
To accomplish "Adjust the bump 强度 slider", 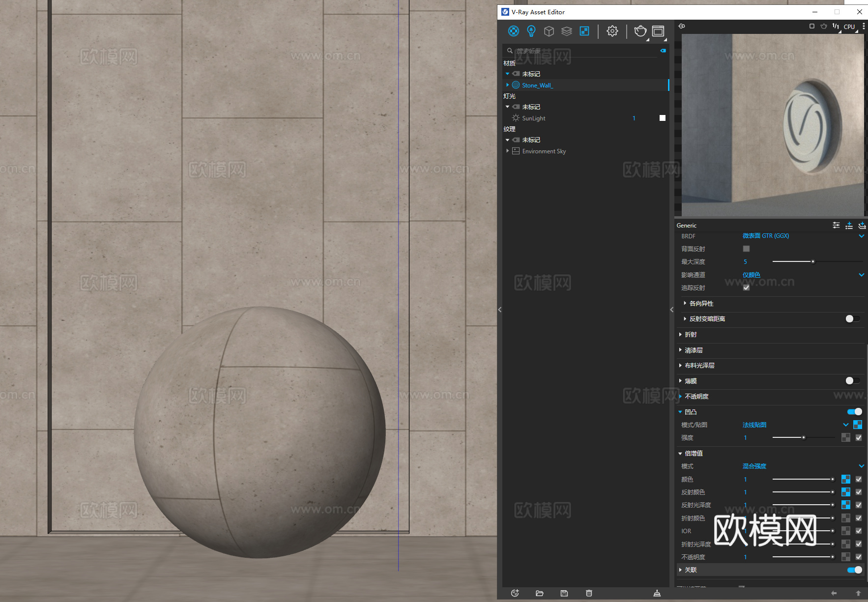I will pyautogui.click(x=804, y=437).
